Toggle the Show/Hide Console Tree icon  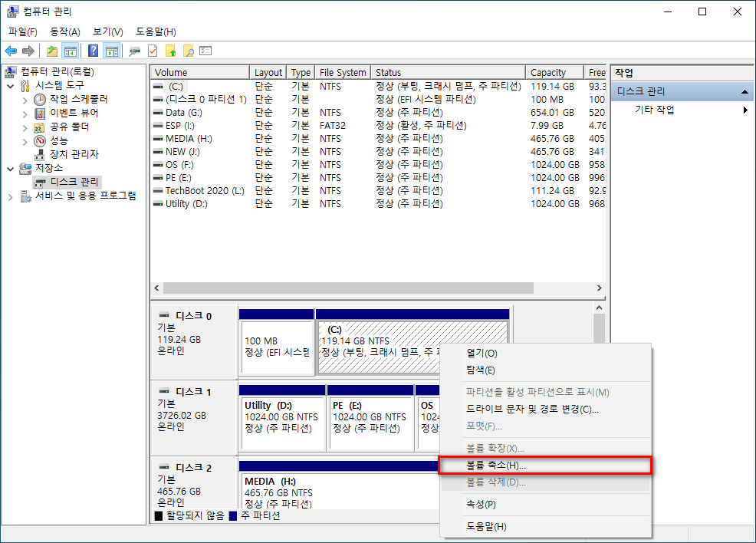pos(71,51)
